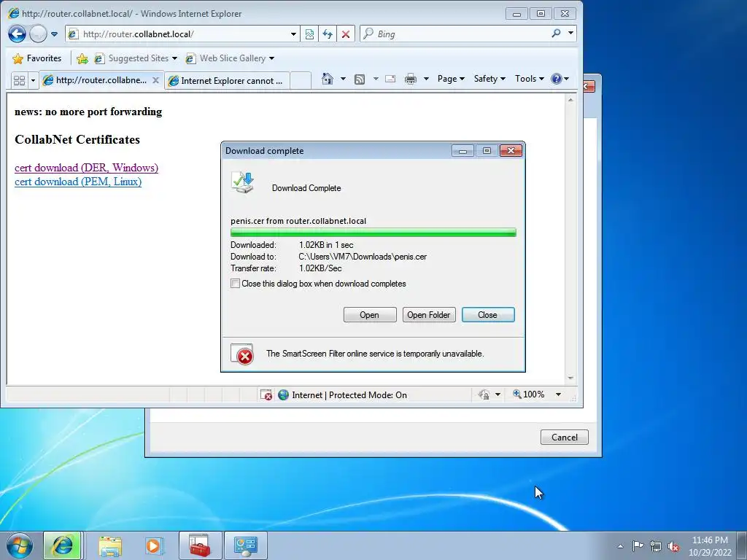747x560 pixels.
Task: Click Open Folder in download dialog
Action: pyautogui.click(x=429, y=315)
